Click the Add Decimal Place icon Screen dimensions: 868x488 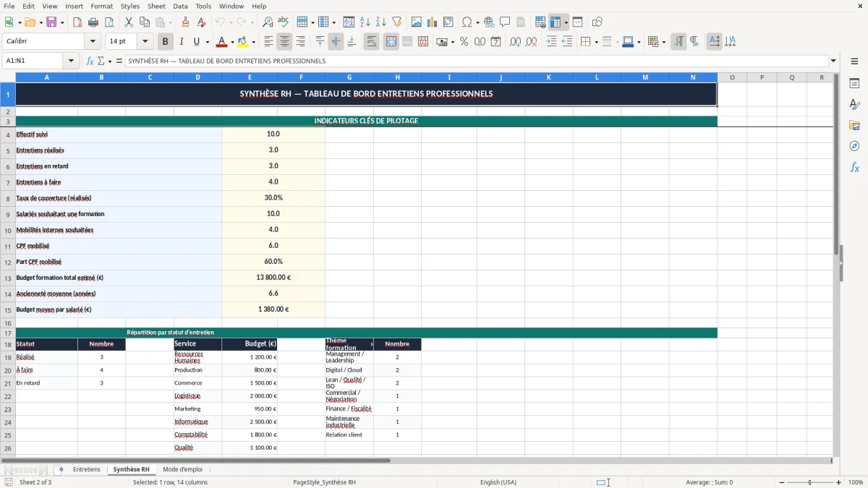coord(515,42)
